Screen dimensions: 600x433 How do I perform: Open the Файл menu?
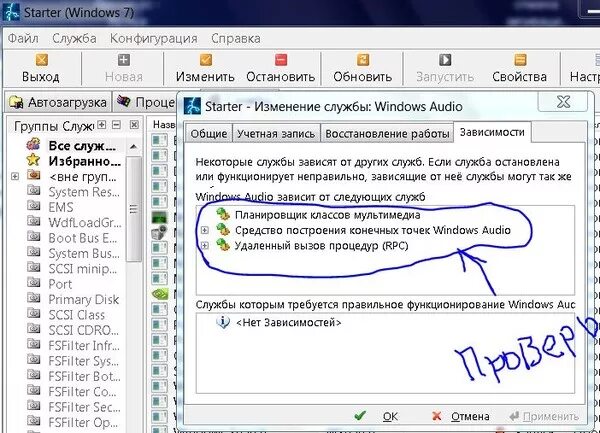23,38
